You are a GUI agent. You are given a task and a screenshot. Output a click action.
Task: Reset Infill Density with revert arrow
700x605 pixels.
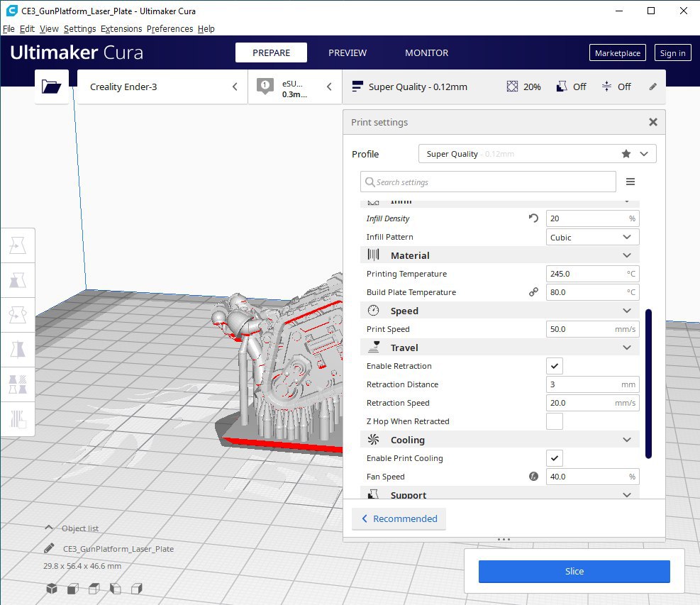coord(533,218)
